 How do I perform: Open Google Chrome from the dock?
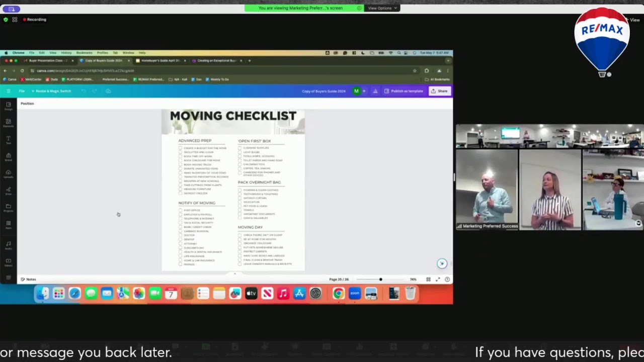[339, 293]
